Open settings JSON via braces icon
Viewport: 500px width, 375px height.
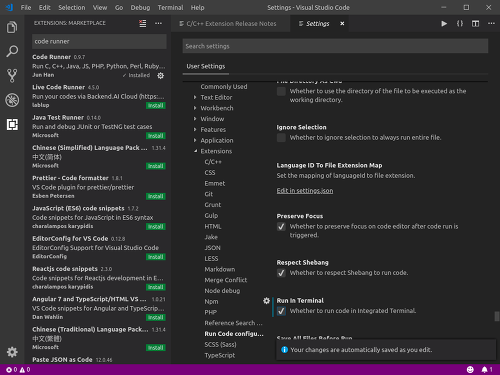coord(460,23)
